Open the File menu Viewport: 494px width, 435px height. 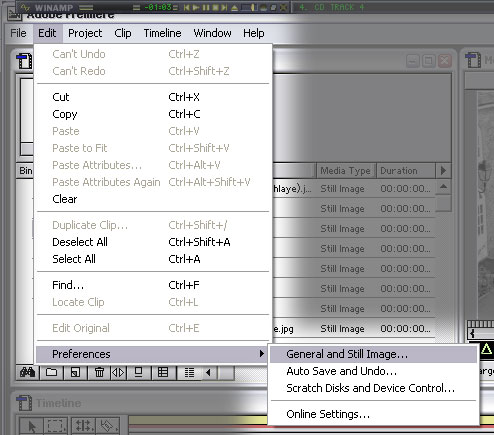18,33
